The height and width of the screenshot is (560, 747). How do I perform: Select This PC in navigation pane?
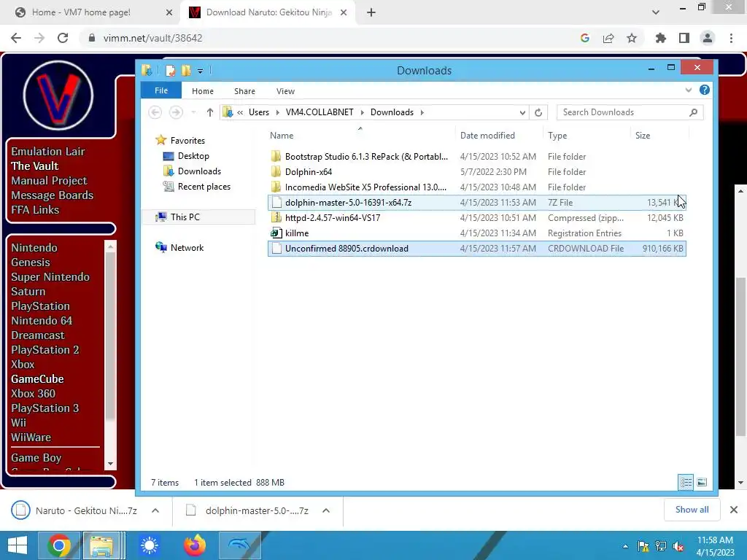click(x=185, y=217)
